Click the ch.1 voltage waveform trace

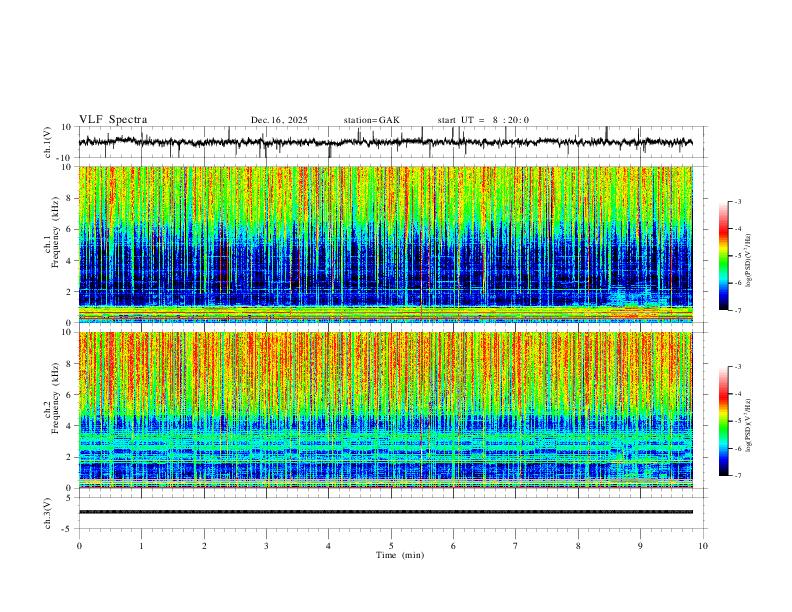coord(385,142)
